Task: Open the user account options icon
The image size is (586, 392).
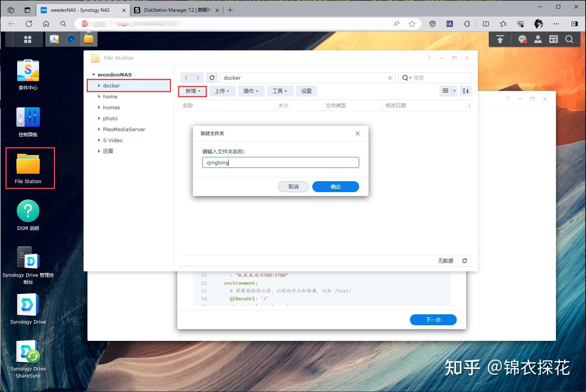Action: (538, 39)
